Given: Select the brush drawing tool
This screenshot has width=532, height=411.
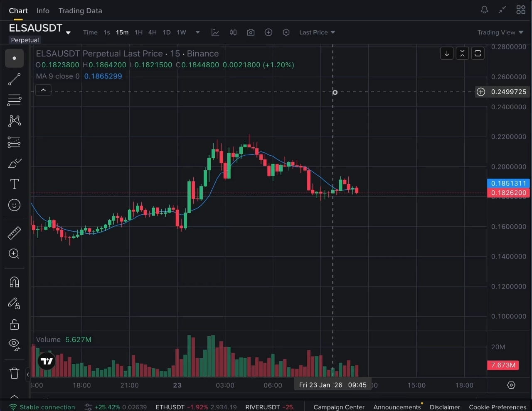Looking at the screenshot, I should click(14, 163).
